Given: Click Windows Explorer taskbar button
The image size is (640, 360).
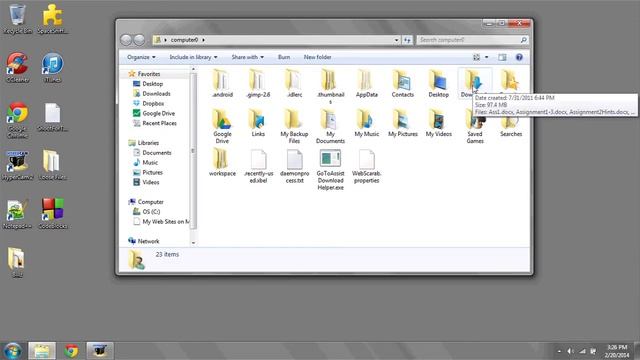Looking at the screenshot, I should pyautogui.click(x=42, y=351).
